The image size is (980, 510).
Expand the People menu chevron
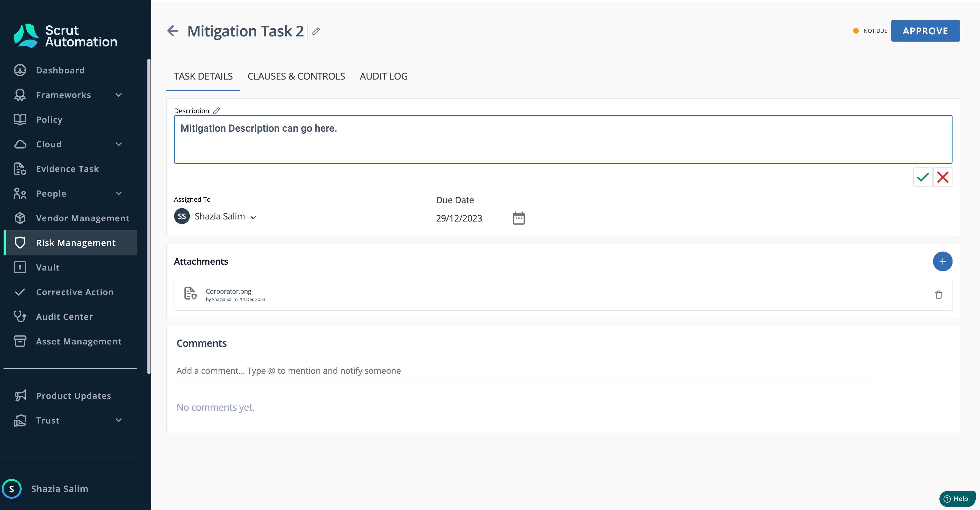pyautogui.click(x=119, y=193)
